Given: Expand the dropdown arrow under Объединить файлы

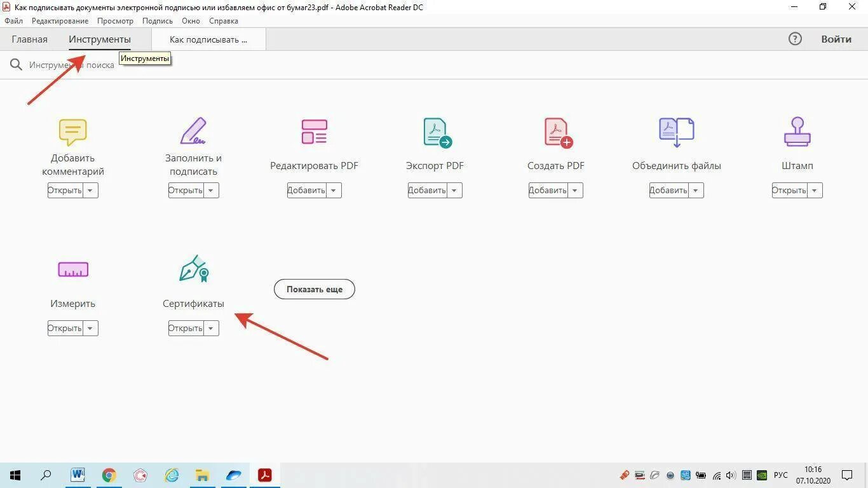Looking at the screenshot, I should pos(696,190).
